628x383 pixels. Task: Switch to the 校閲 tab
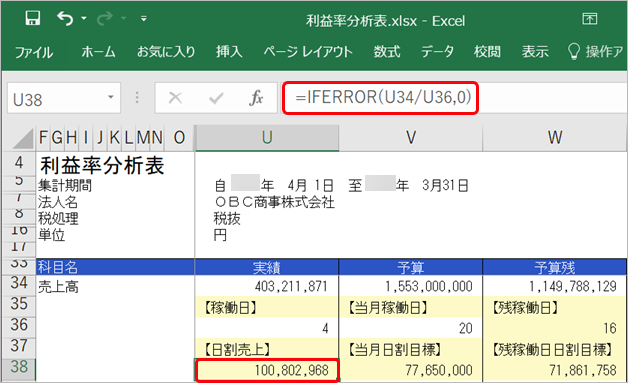click(x=487, y=52)
